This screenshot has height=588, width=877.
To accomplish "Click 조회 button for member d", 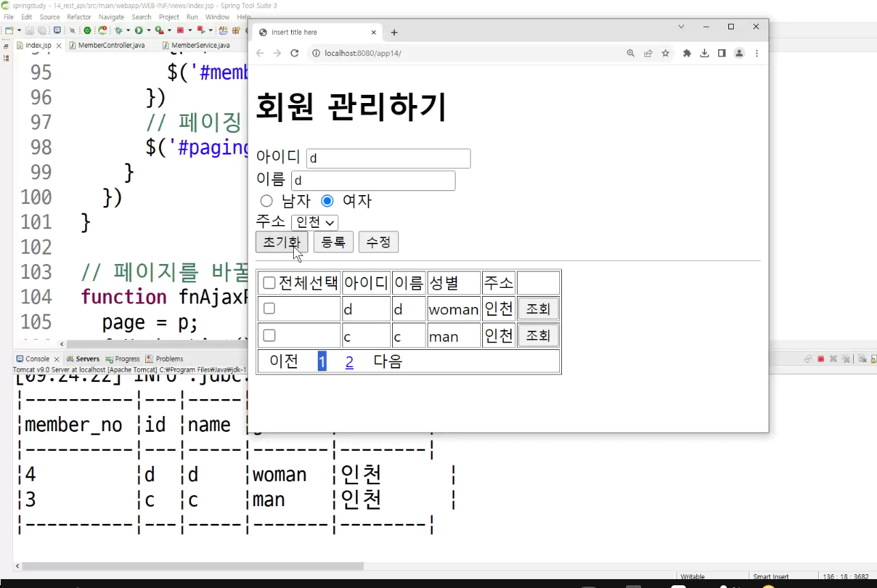I will [538, 309].
